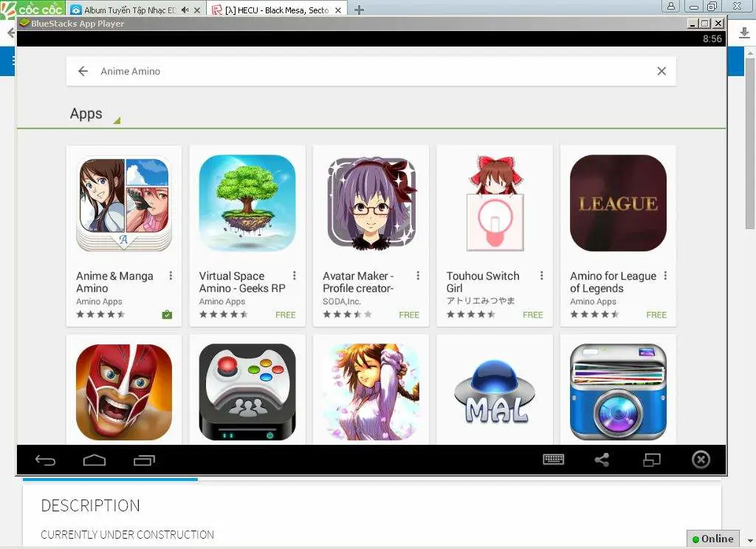Click Avatar Maker - Profile creator title
This screenshot has height=549, width=756.
[x=358, y=282]
